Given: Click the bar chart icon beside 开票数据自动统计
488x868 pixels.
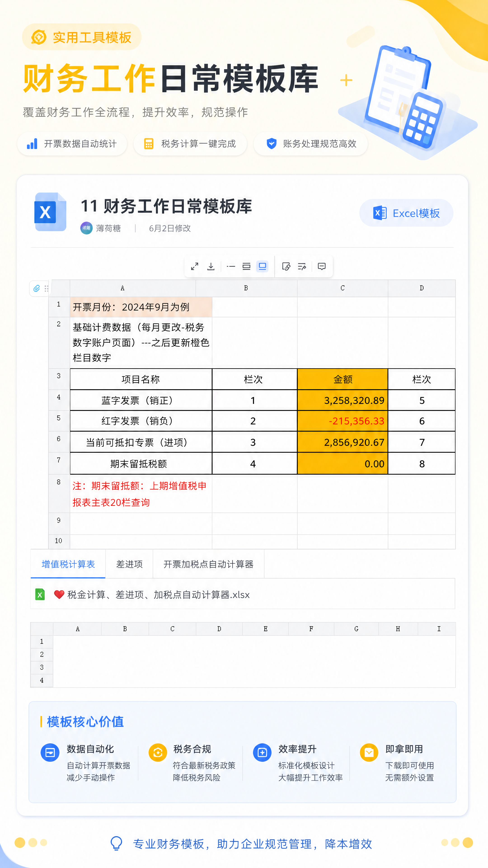Looking at the screenshot, I should [32, 144].
